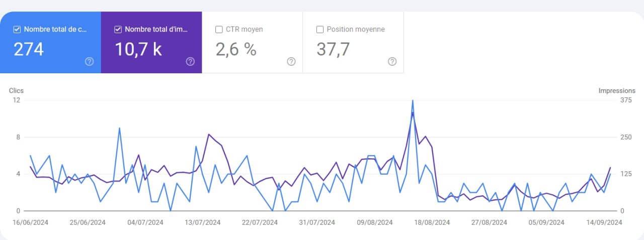Enable the CTR moyen checkbox

tap(219, 30)
